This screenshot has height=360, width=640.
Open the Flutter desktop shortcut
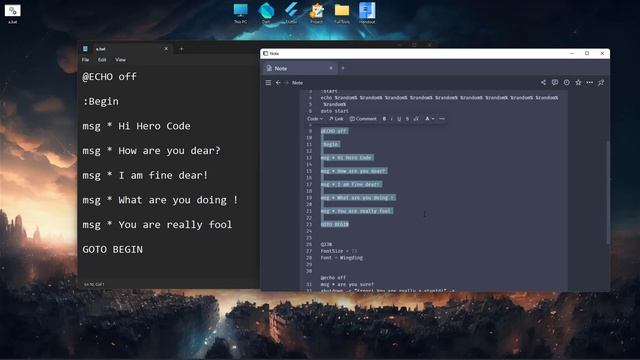(291, 13)
